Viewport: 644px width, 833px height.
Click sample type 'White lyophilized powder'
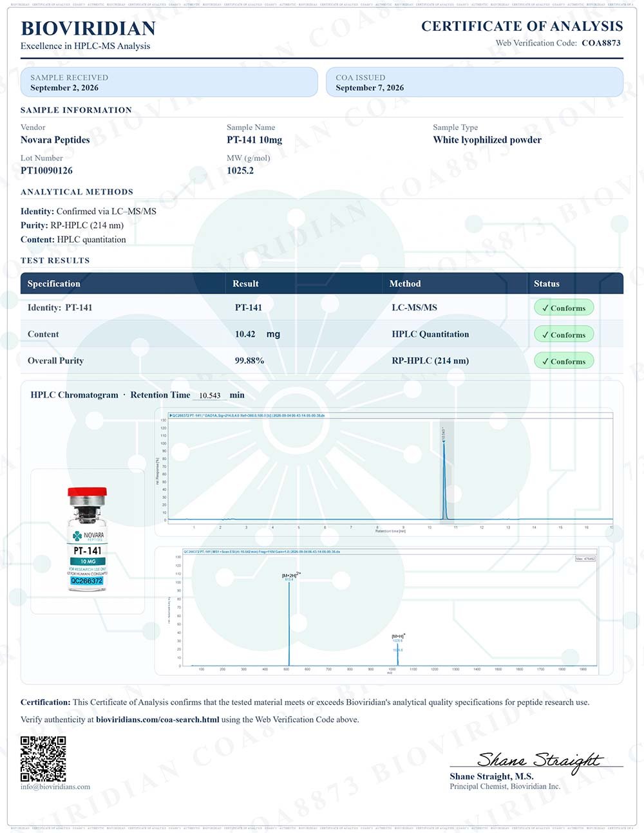[487, 140]
